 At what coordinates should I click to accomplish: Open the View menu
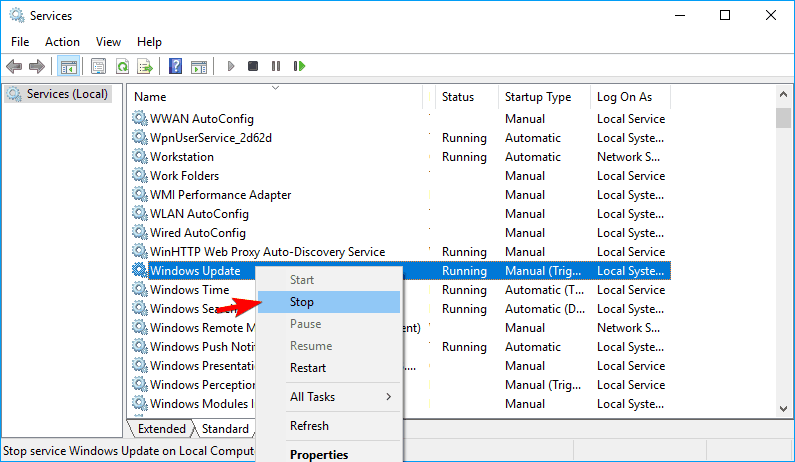[x=108, y=42]
